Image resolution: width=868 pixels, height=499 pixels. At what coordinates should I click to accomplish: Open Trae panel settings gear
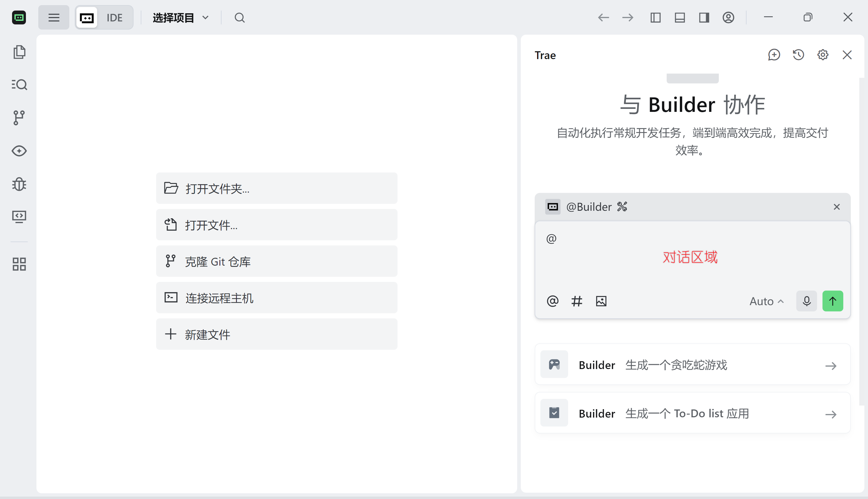pyautogui.click(x=823, y=55)
